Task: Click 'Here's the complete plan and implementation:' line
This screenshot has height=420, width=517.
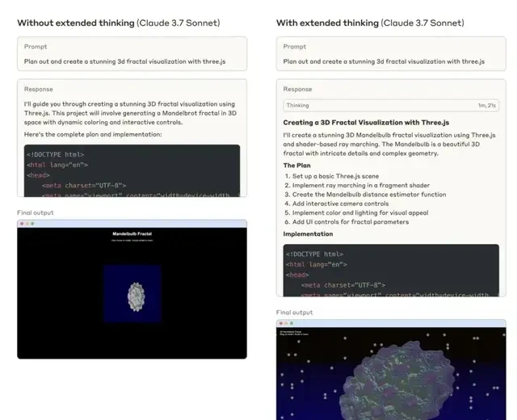Action: [x=93, y=135]
